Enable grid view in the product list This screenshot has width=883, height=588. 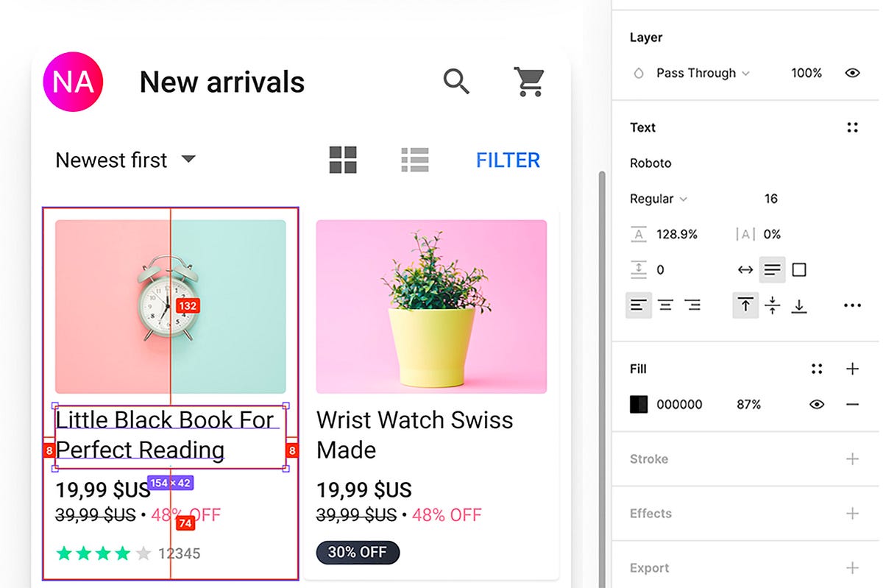tap(343, 160)
